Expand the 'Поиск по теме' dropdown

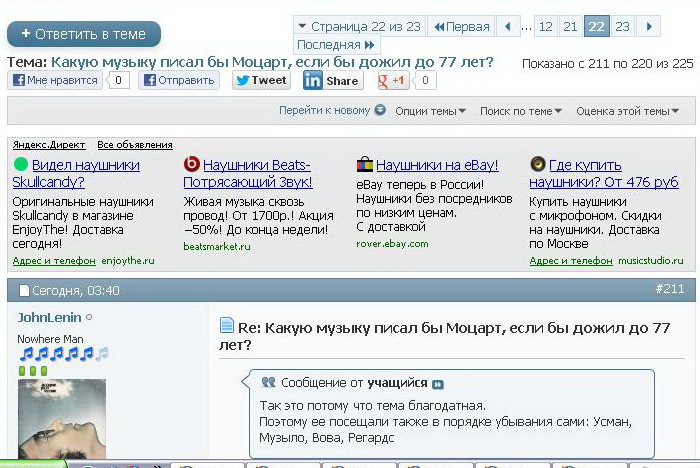pos(520,111)
